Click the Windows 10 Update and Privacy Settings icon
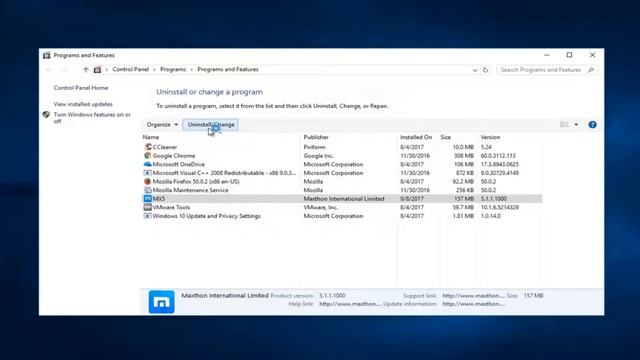The width and height of the screenshot is (640, 360). (x=148, y=216)
